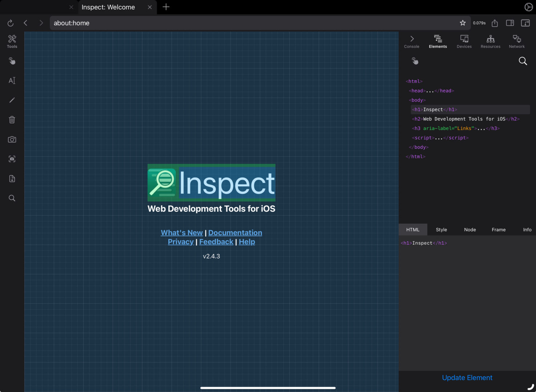Click the download page source icon

point(12,179)
